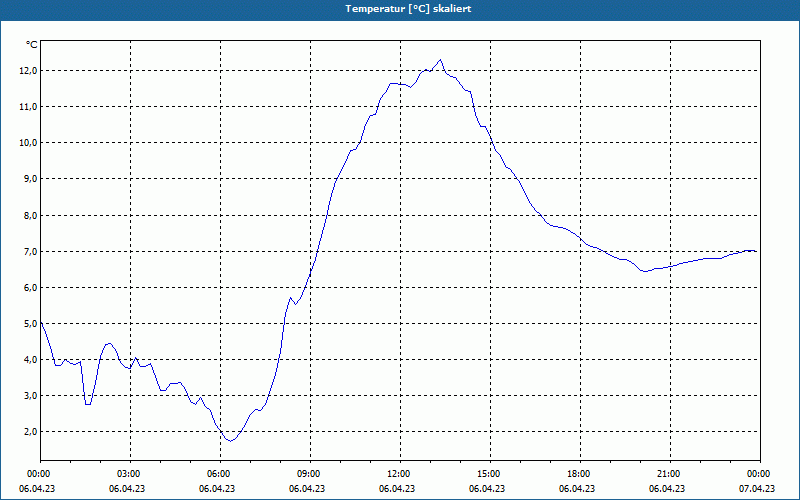The height and width of the screenshot is (500, 800).
Task: Select the '5,0' y-axis label
Action: tap(31, 323)
